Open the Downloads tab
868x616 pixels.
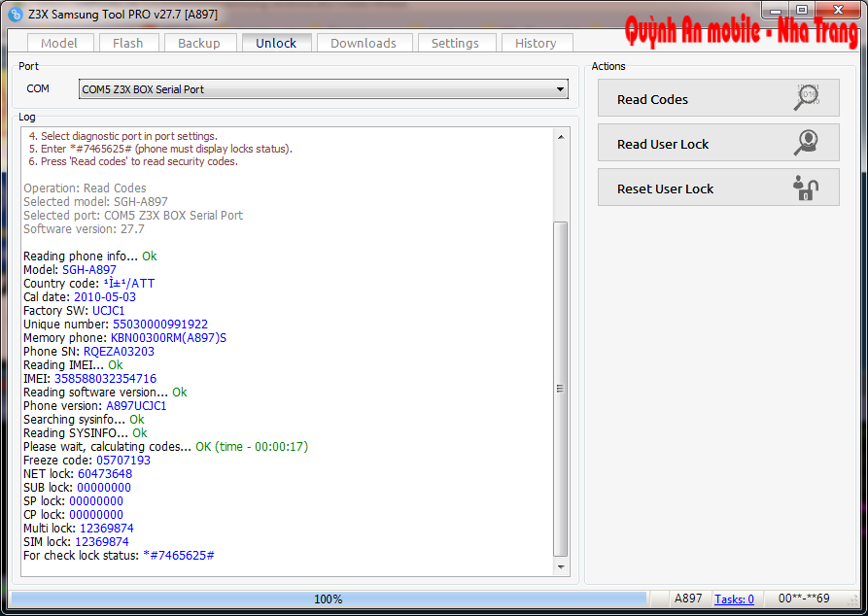click(364, 43)
